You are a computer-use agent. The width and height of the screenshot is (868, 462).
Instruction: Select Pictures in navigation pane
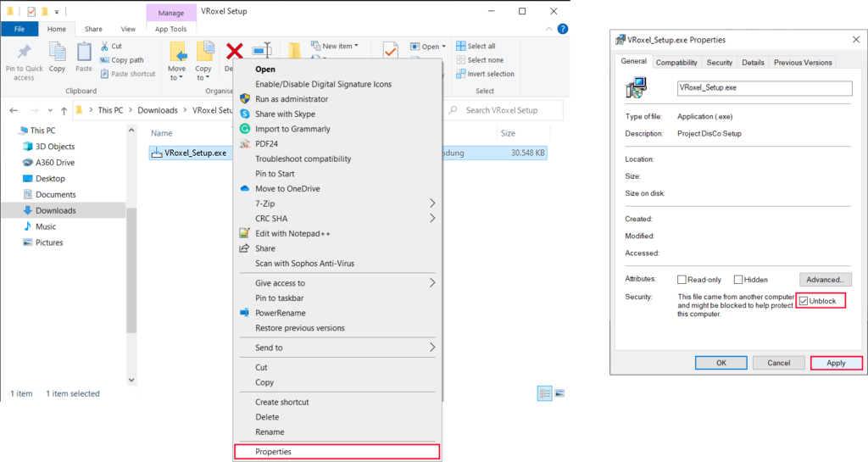pos(42,243)
